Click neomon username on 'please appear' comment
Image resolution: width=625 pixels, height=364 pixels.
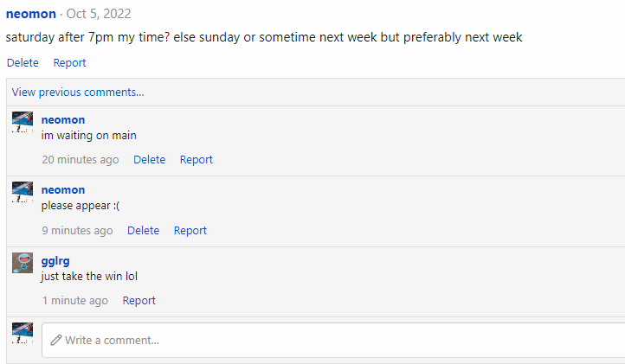click(x=63, y=190)
